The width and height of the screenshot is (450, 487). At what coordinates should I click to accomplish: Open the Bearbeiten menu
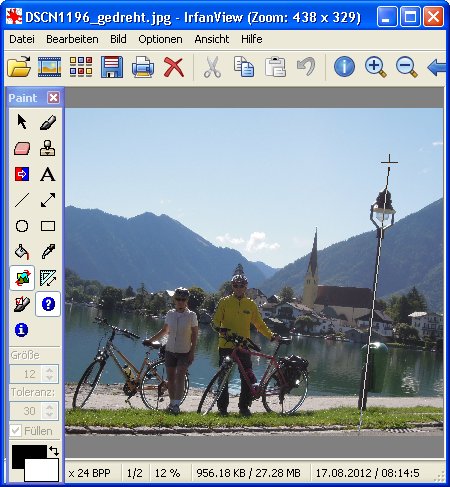coord(72,39)
